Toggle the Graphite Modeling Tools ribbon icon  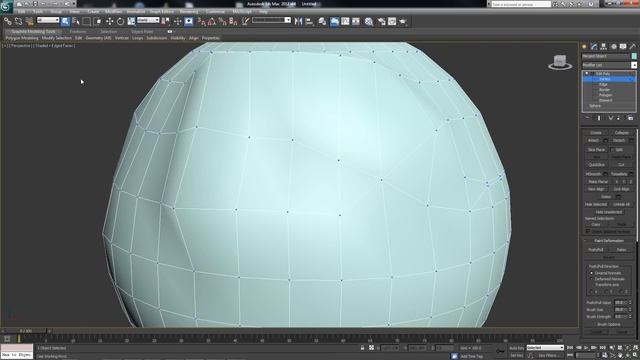coord(334,21)
